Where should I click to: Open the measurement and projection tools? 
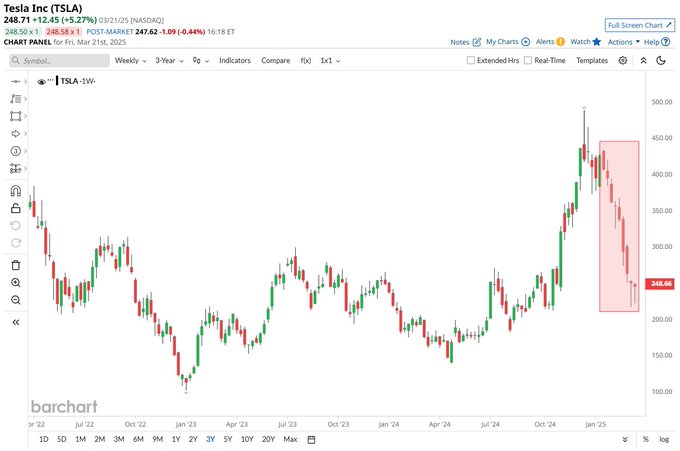(x=16, y=168)
